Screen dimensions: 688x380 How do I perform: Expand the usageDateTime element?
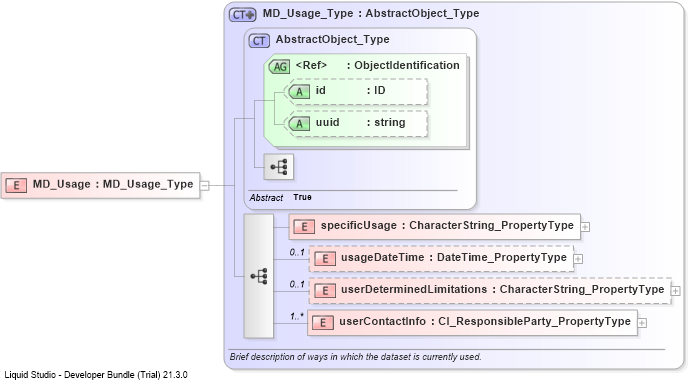click(x=578, y=259)
